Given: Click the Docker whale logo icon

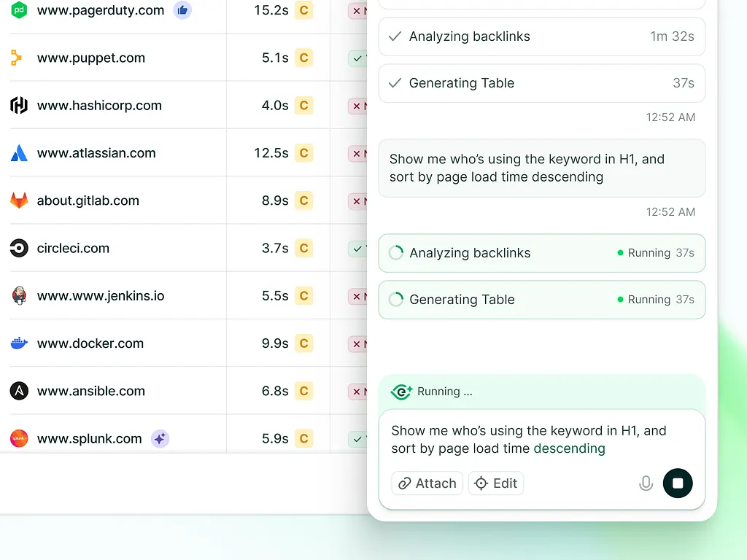Looking at the screenshot, I should click(19, 343).
